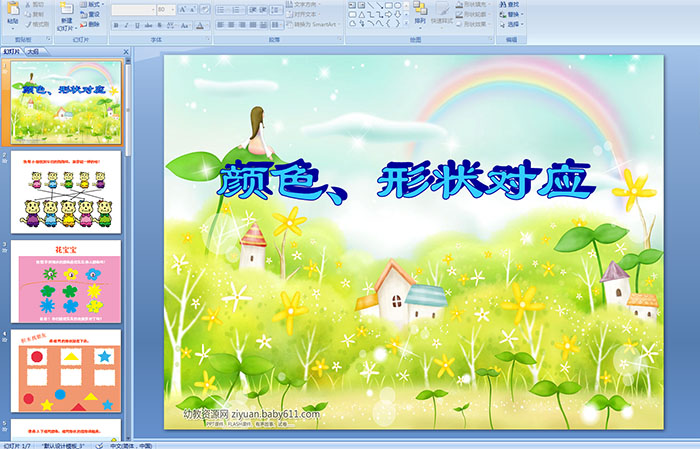Toggle Bold formatting
This screenshot has width=700, height=449.
pyautogui.click(x=116, y=25)
